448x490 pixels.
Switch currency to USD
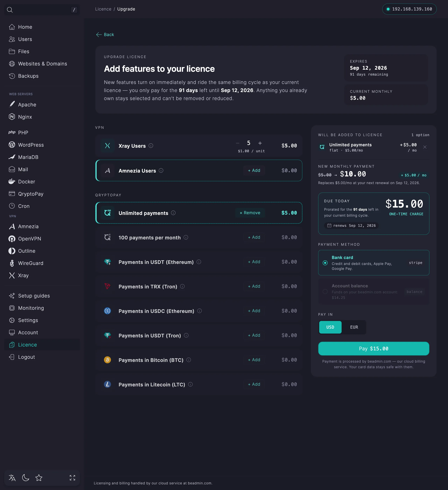pos(330,327)
